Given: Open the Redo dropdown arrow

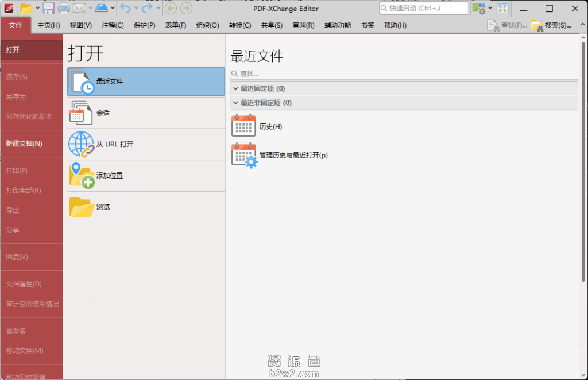Looking at the screenshot, I should coord(158,8).
